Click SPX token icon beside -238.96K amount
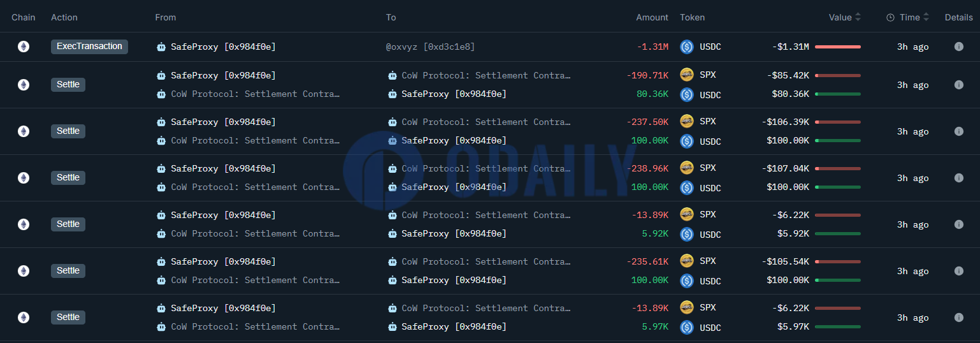The height and width of the screenshot is (343, 980). pos(687,168)
